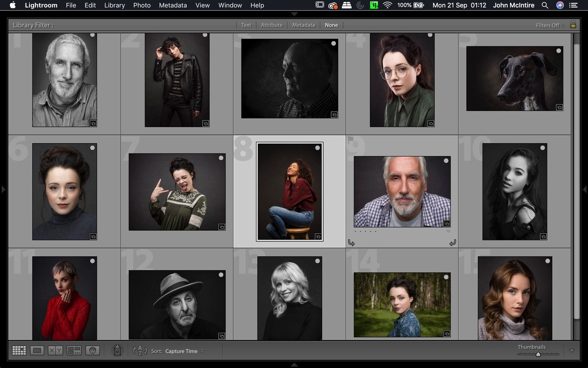Viewport: 588px width, 368px height.
Task: Open the Metadata filter tab
Action: [303, 25]
